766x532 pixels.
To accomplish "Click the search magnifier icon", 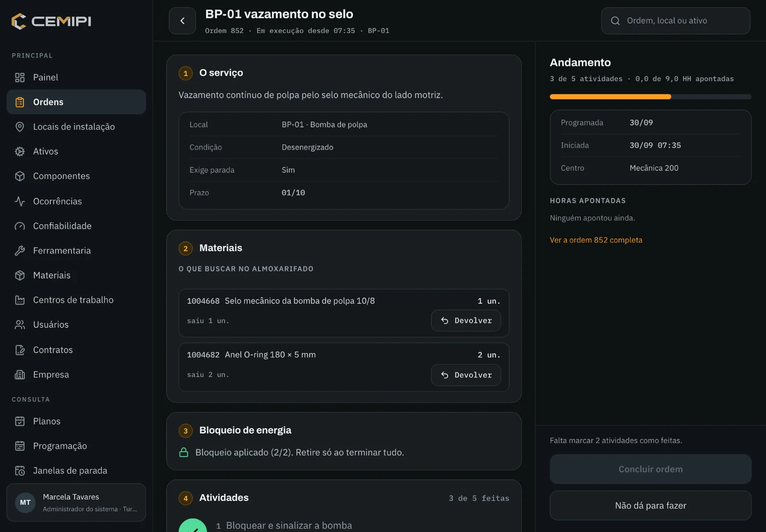I will (615, 21).
